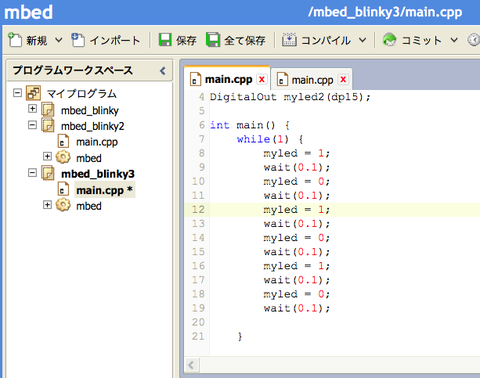Click the 保存 save button label
The height and width of the screenshot is (378, 480).
click(x=186, y=41)
